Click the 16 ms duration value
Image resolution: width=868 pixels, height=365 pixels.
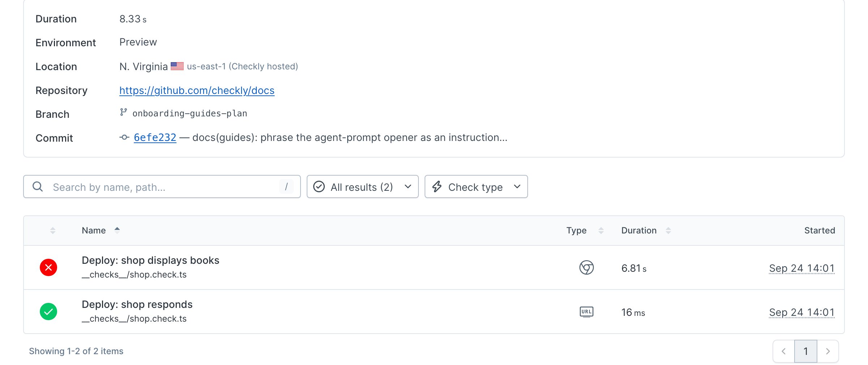tap(633, 312)
